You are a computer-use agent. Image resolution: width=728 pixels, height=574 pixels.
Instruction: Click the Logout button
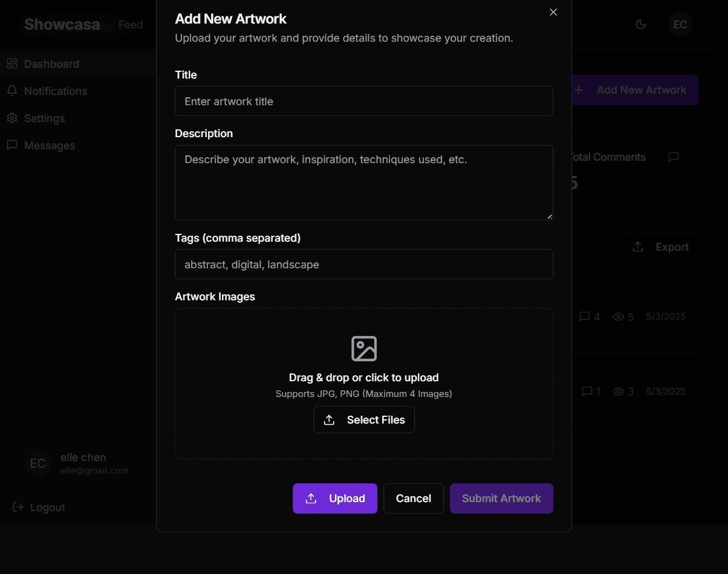click(x=39, y=507)
